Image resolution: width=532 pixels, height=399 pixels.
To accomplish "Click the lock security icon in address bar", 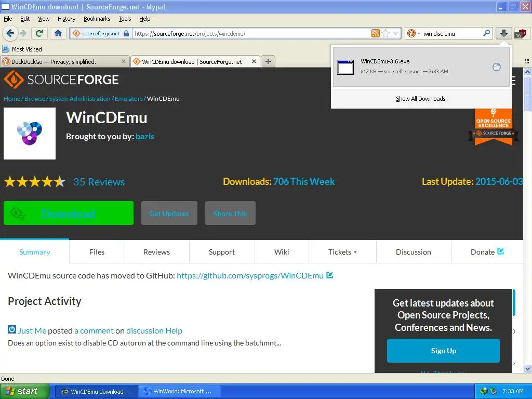I will click(x=126, y=33).
